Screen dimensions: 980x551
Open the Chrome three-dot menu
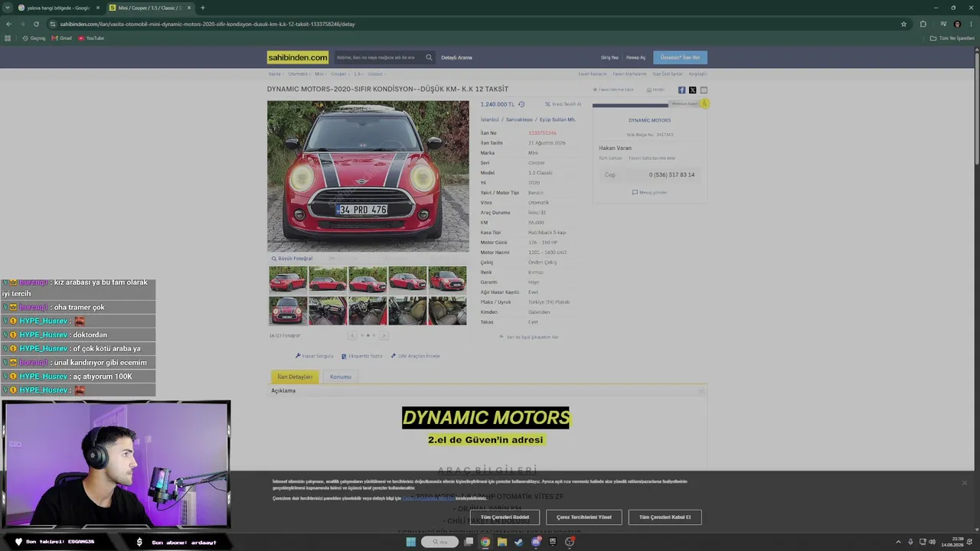click(x=971, y=24)
